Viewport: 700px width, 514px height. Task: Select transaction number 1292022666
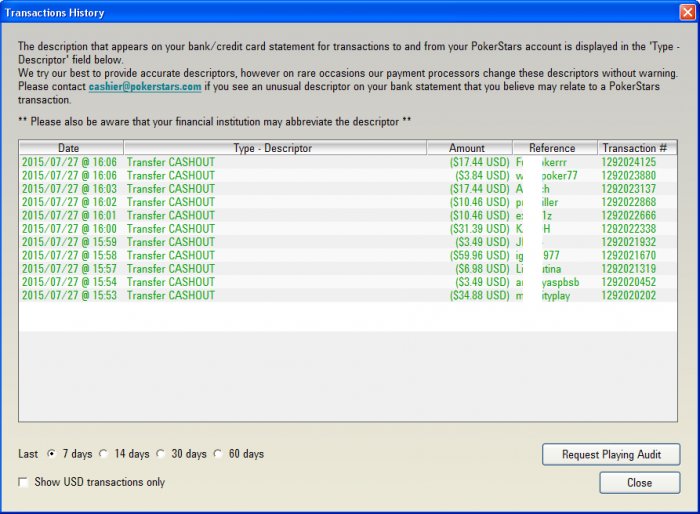(x=629, y=216)
